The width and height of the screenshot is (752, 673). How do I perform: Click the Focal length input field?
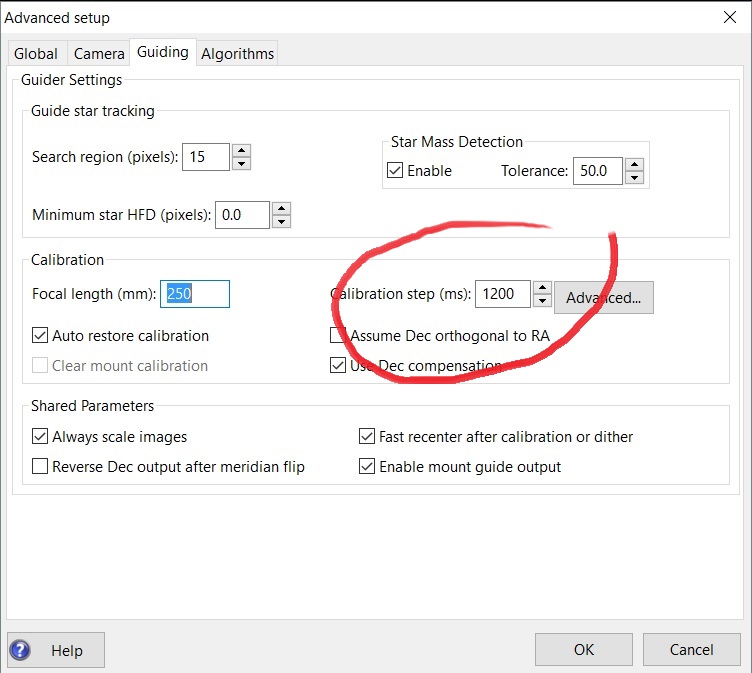[195, 294]
